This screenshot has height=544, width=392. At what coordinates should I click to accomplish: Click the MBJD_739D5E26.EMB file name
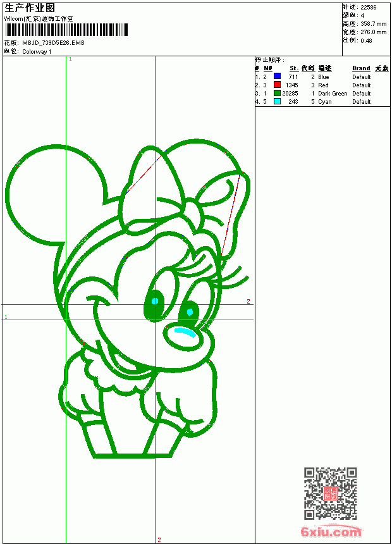click(53, 42)
